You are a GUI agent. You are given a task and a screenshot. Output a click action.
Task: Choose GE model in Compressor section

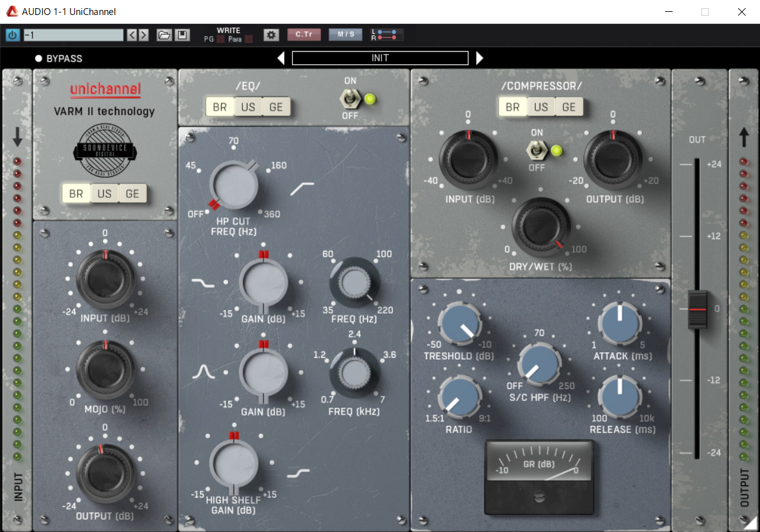pyautogui.click(x=569, y=107)
